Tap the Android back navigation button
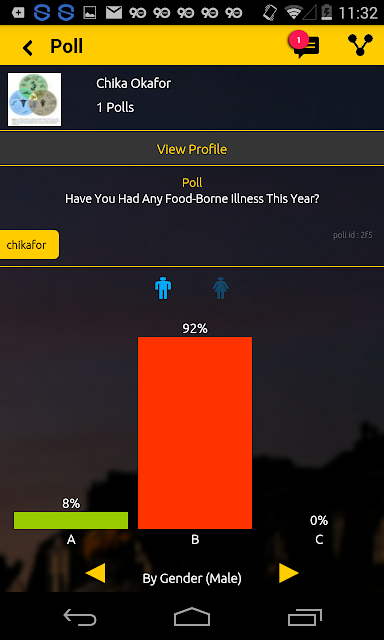Viewport: 384px width, 640px height. (80, 617)
